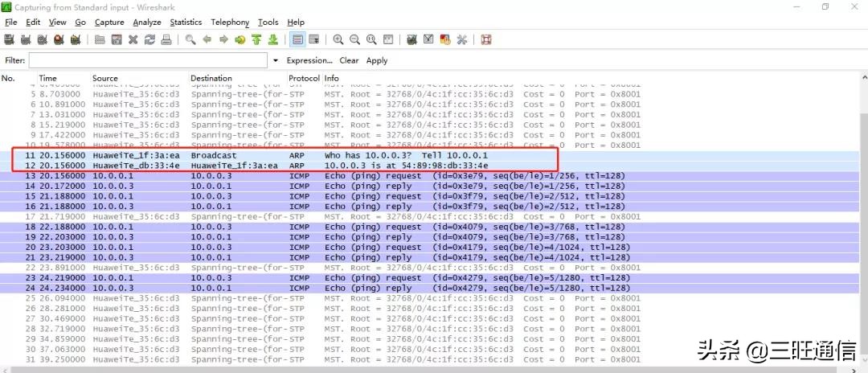The image size is (868, 373).
Task: Open Preferences tools icon in toolbar
Action: coord(462,39)
